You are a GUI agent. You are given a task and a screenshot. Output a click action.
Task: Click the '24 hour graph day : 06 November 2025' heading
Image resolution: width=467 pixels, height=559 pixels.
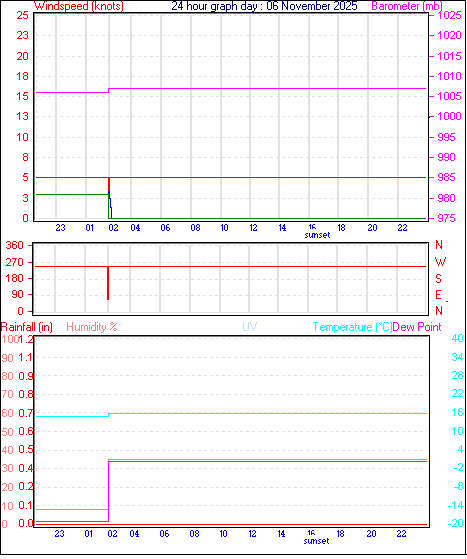pos(264,6)
